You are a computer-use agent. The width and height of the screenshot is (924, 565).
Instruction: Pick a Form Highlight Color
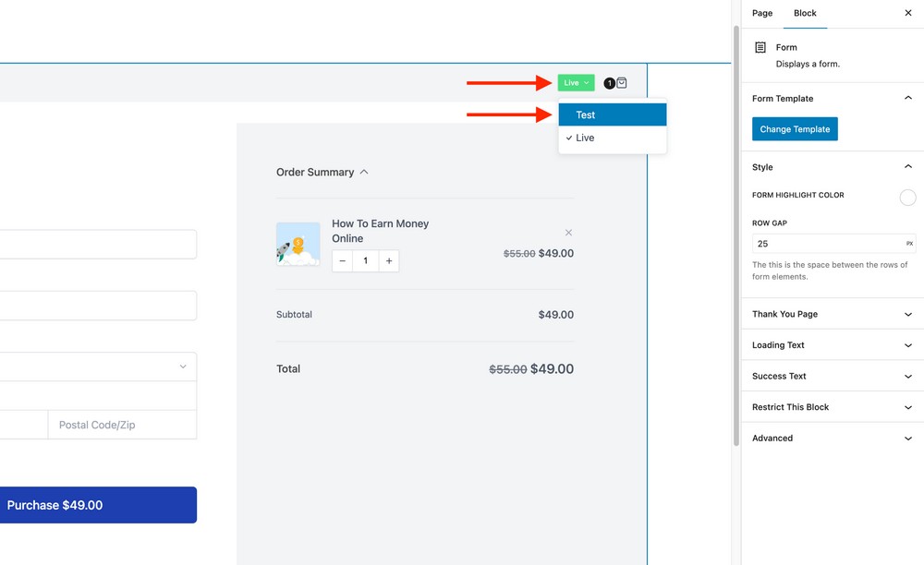click(907, 197)
